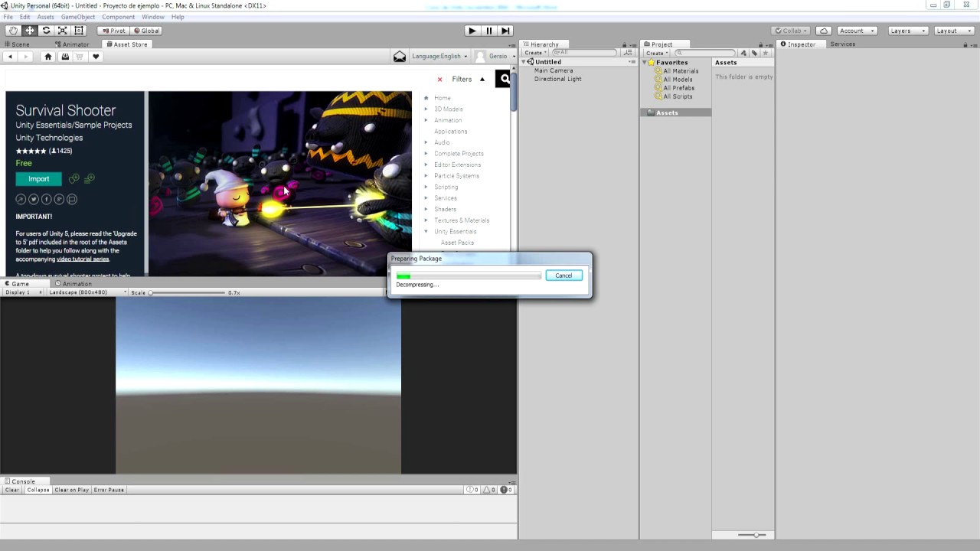Share Survival Shooter on Facebook
The height and width of the screenshot is (551, 980).
pos(47,199)
